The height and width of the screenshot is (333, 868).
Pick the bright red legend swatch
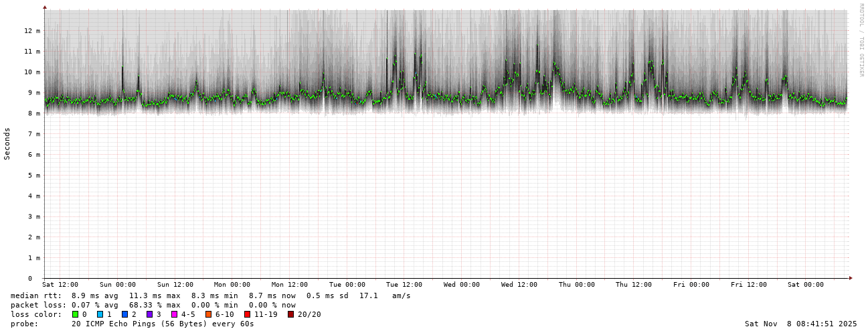coord(247,314)
